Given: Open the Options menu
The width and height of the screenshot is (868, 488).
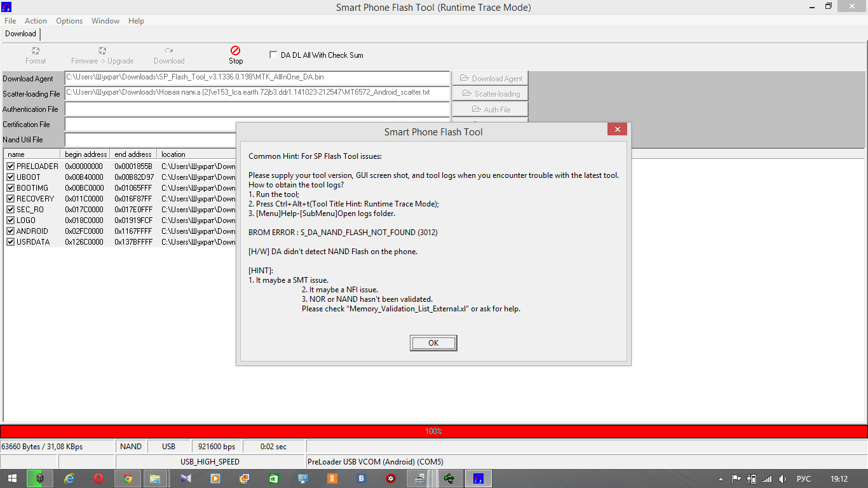Looking at the screenshot, I should click(x=69, y=21).
